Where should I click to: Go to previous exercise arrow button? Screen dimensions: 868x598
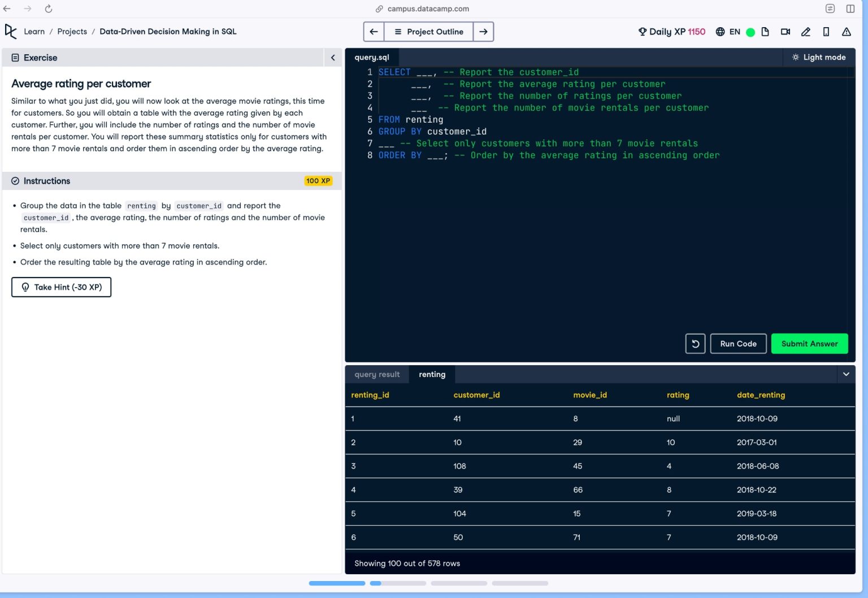pos(374,32)
